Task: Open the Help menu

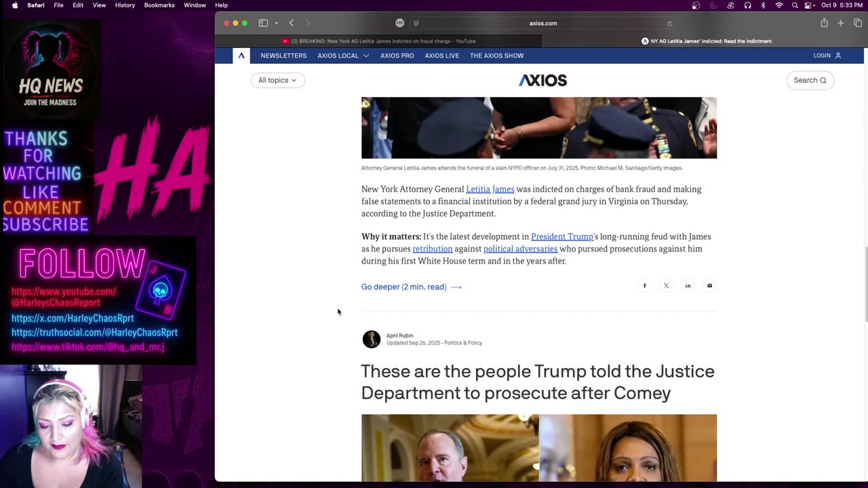Action: point(221,5)
